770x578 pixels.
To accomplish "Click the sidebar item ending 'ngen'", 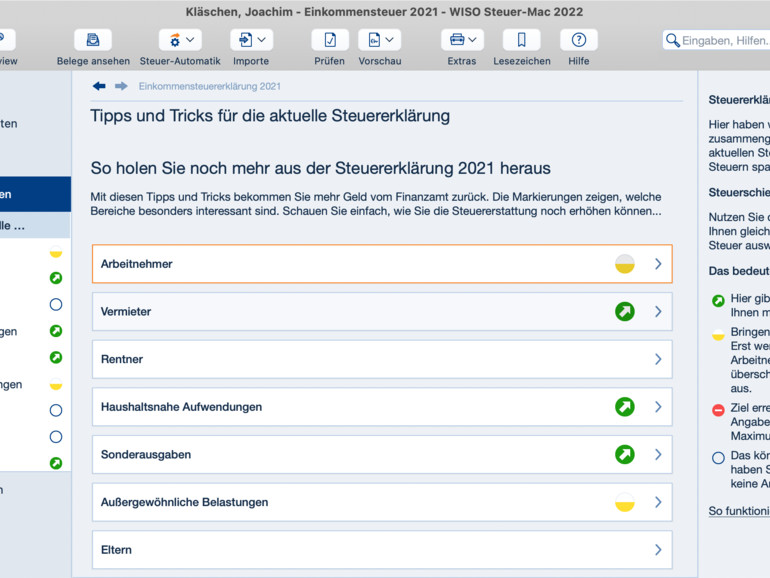I will (35, 384).
